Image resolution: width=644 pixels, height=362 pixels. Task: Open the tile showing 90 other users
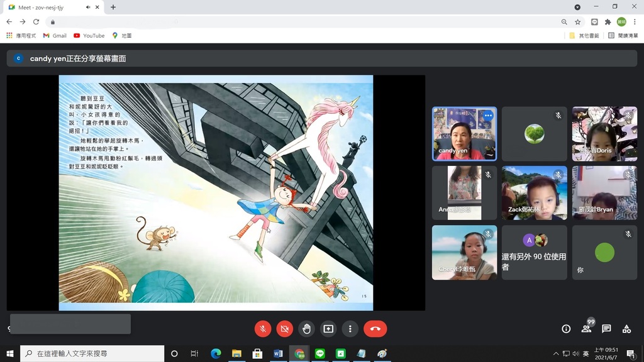(x=535, y=253)
